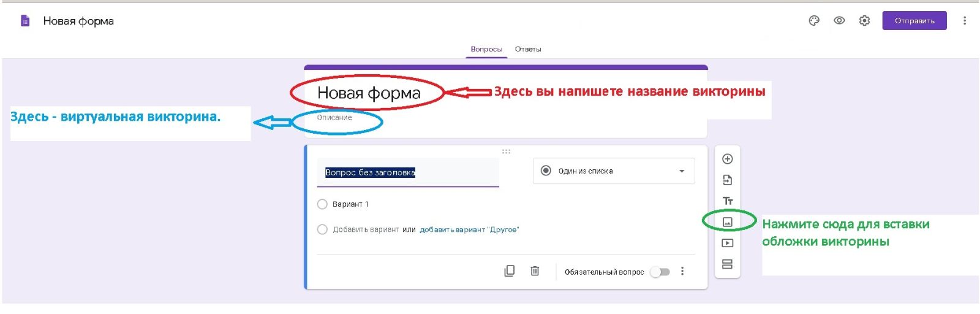Viewport: 980px width, 314px height.
Task: Open form settings gear
Action: point(864,21)
